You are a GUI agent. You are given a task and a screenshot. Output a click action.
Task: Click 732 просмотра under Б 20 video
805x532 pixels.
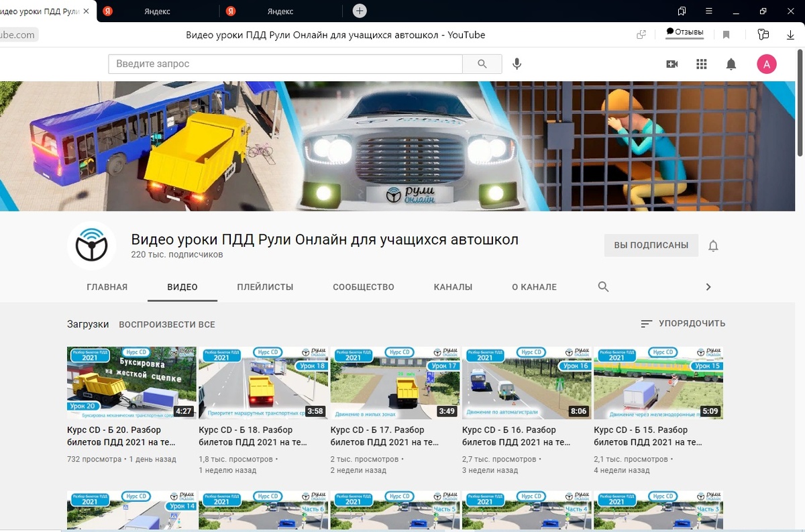click(95, 460)
